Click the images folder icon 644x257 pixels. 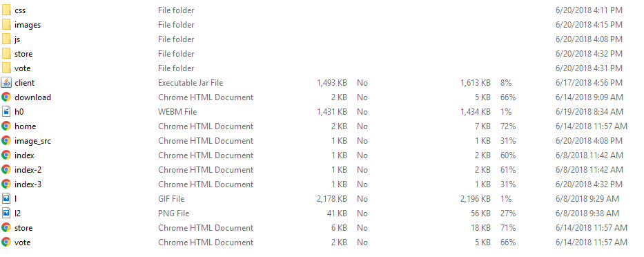coord(6,25)
